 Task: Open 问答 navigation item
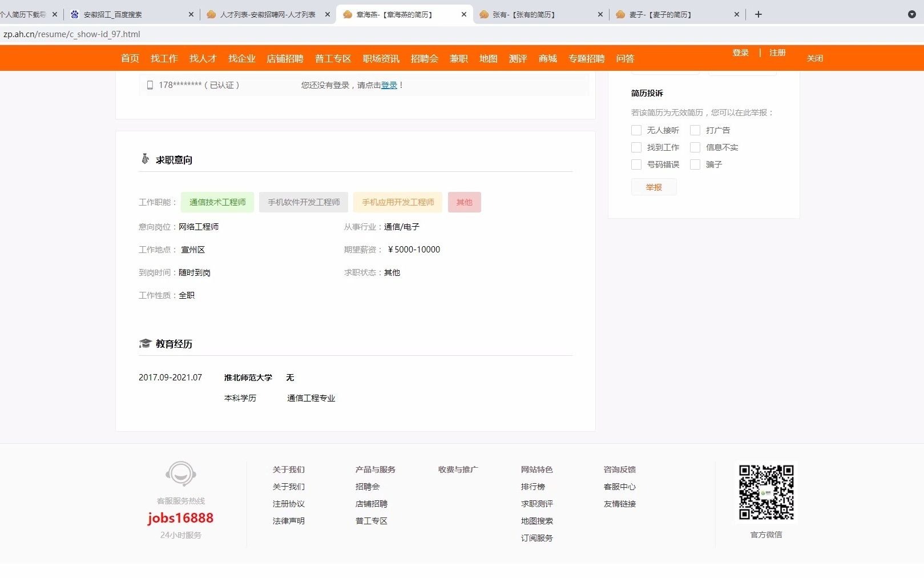[626, 58]
